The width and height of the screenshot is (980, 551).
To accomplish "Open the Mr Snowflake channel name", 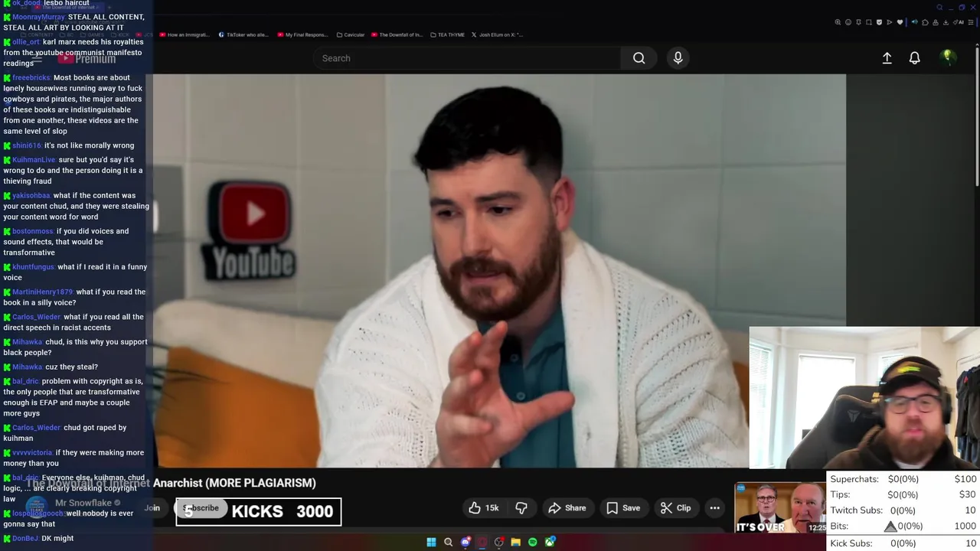I will [x=83, y=503].
